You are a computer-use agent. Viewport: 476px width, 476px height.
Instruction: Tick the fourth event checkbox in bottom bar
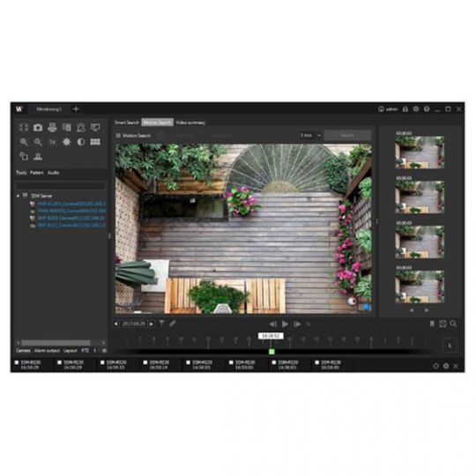145,362
